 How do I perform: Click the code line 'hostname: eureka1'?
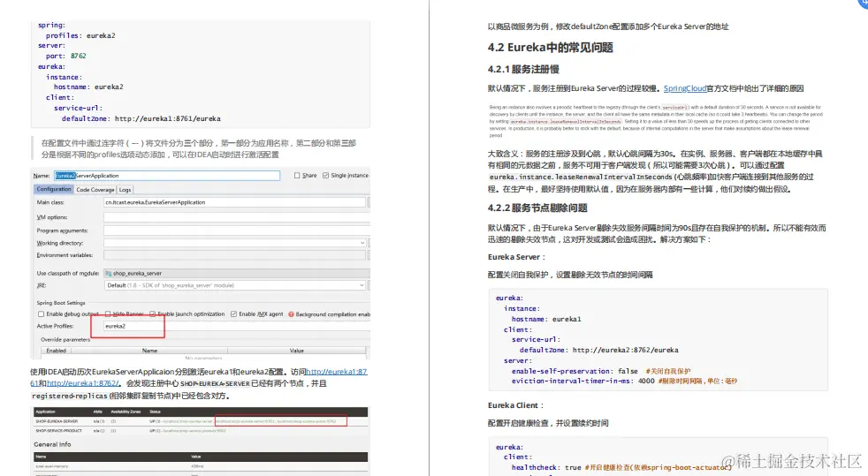546,319
